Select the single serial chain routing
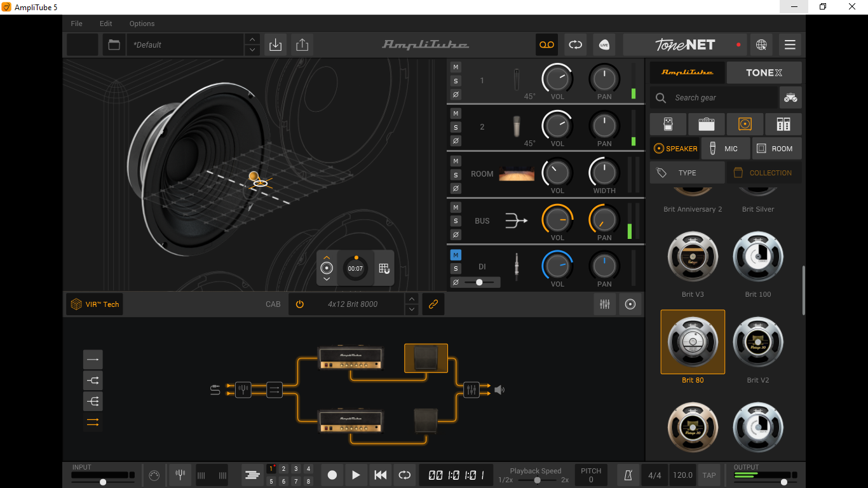The width and height of the screenshot is (868, 488). tap(93, 360)
